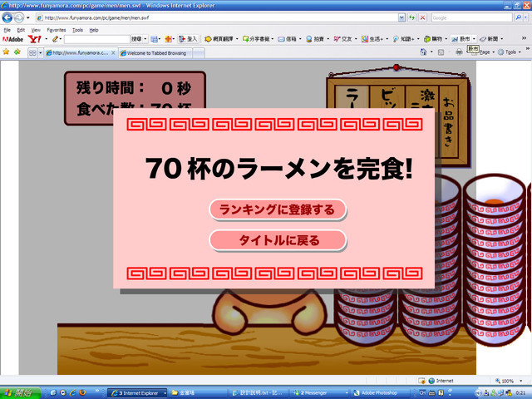The width and height of the screenshot is (532, 399).
Task: Open the 知識+ toolbar item
Action: coord(404,39)
